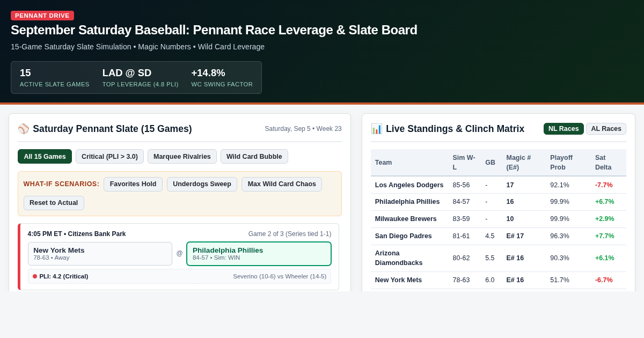Click the Dodgers -7.7% Sat Delta value
The image size is (644, 338).
point(604,185)
